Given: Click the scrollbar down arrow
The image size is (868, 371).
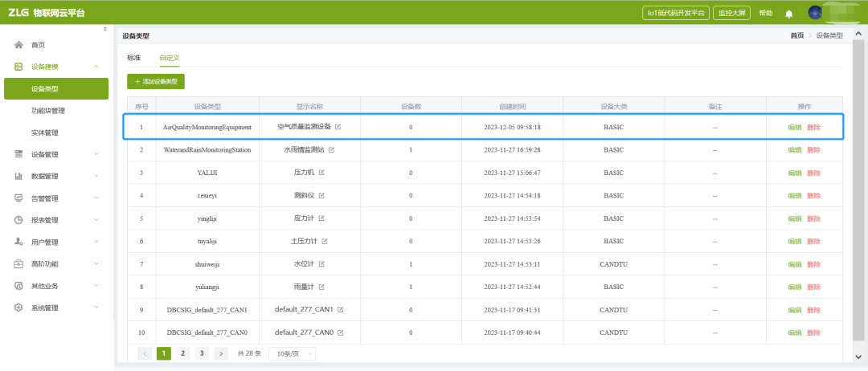Looking at the screenshot, I should 858,357.
